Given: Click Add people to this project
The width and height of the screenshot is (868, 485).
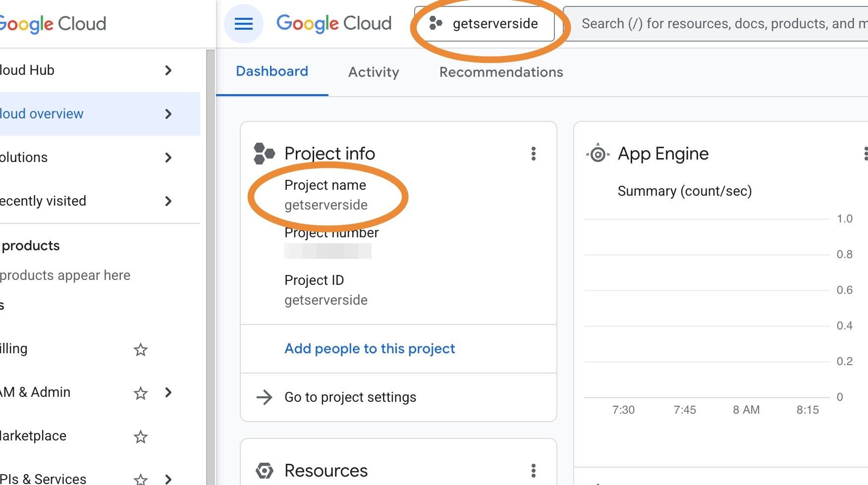Looking at the screenshot, I should pyautogui.click(x=369, y=349).
